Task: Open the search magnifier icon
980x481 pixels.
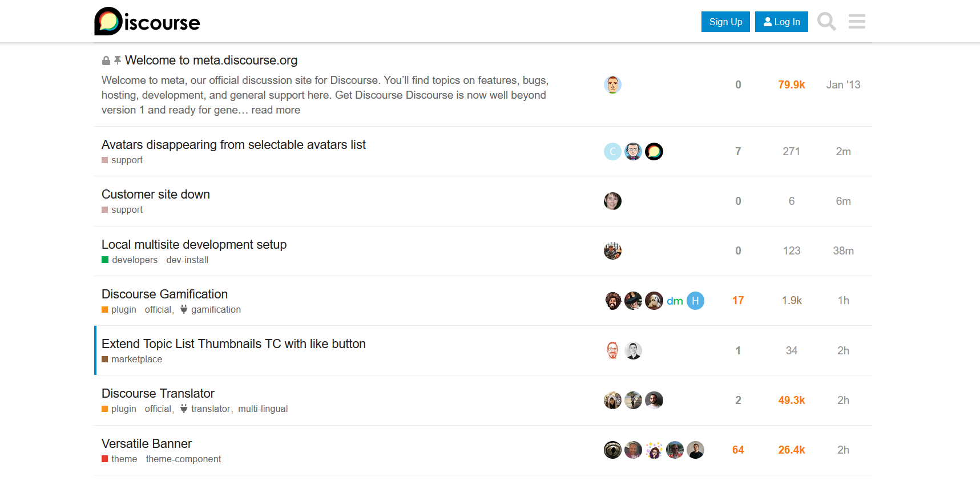Action: click(826, 22)
